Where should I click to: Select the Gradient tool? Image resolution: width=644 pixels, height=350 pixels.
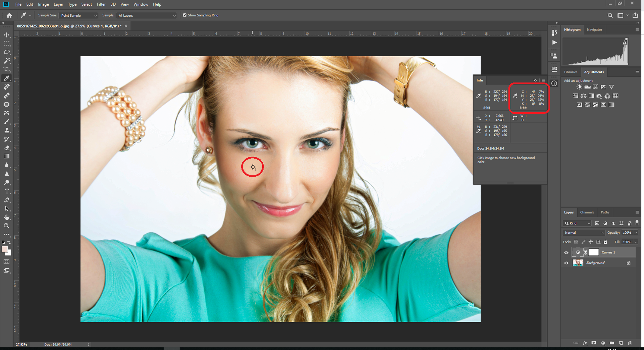[x=7, y=156]
